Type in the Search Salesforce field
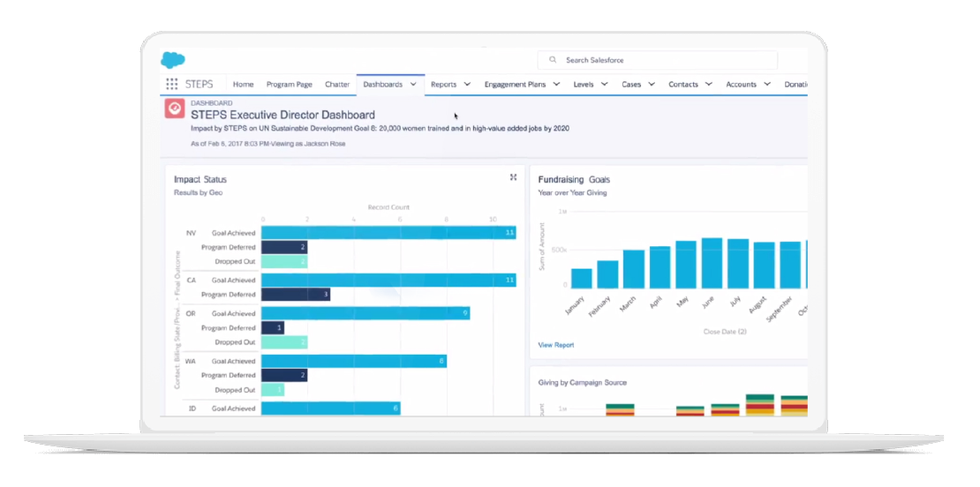Image resolution: width=980 pixels, height=487 pixels. tap(662, 60)
